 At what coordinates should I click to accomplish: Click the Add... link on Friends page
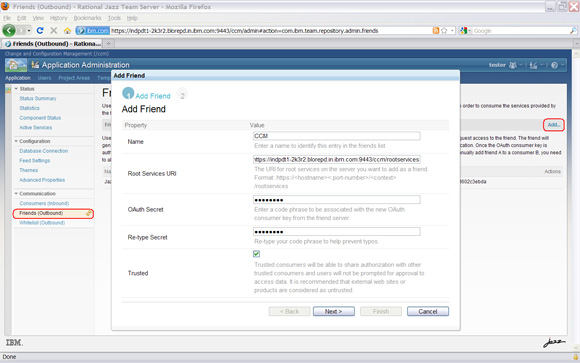coord(554,125)
